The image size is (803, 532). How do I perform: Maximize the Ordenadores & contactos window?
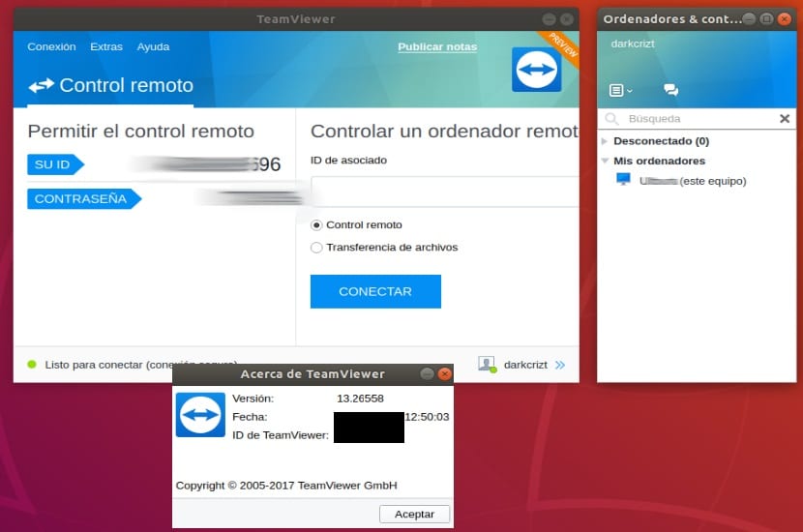point(766,19)
